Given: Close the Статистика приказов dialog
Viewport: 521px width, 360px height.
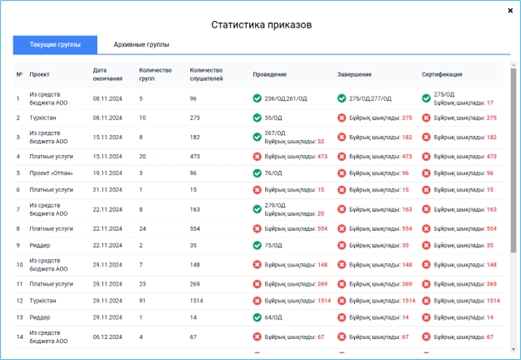Looking at the screenshot, I should click(510, 11).
